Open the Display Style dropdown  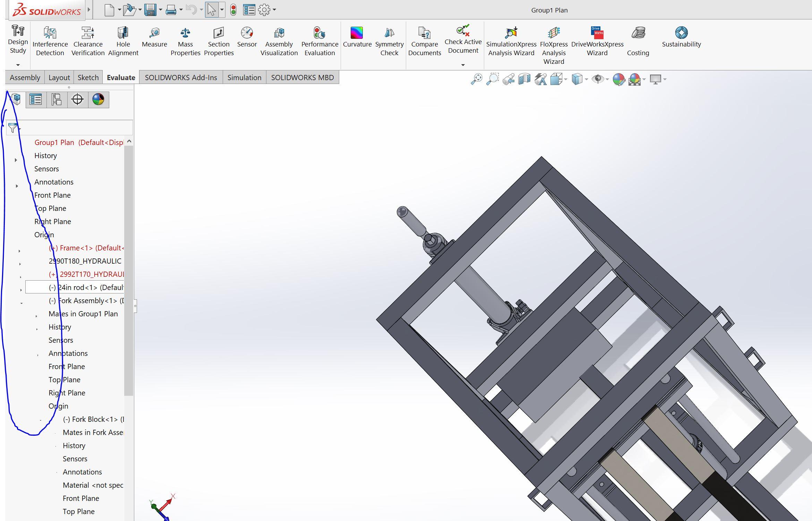click(x=577, y=79)
